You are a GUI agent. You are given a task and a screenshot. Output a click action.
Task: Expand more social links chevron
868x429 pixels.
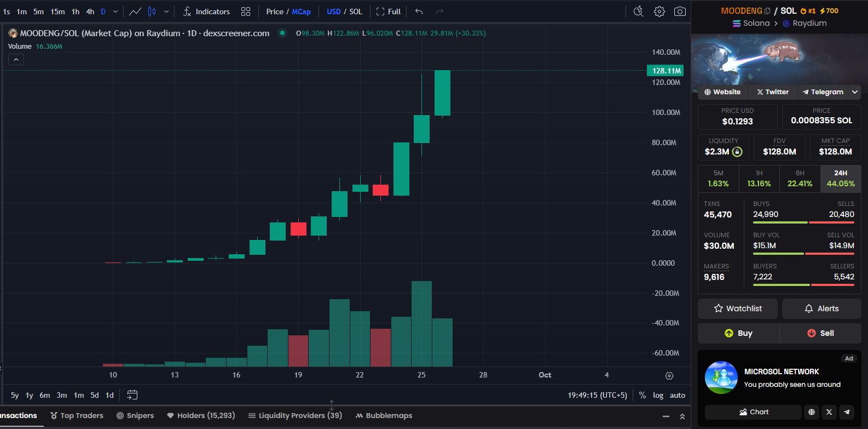[855, 92]
